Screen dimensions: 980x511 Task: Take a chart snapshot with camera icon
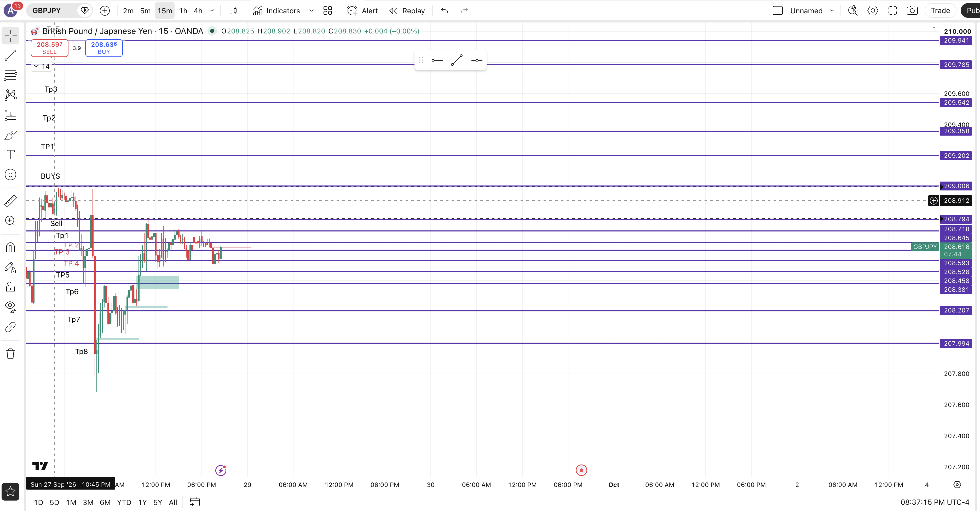[x=912, y=11]
